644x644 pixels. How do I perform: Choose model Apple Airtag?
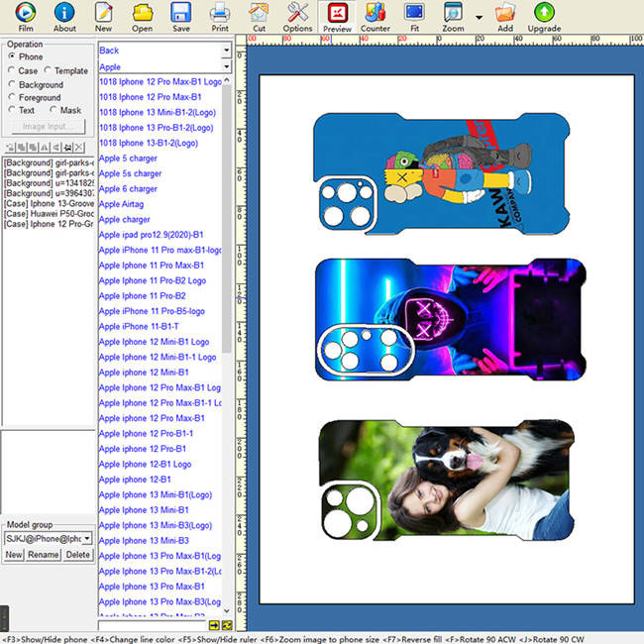click(121, 204)
